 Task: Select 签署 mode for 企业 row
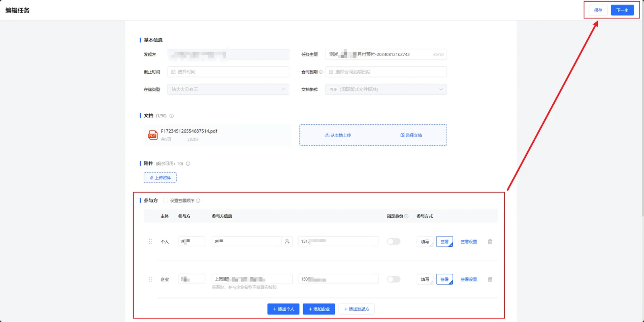click(445, 279)
